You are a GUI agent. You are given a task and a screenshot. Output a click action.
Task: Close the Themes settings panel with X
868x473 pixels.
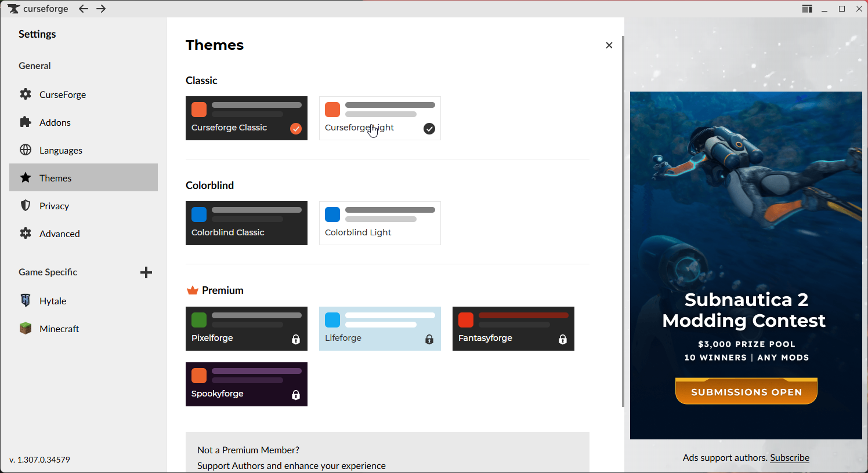609,45
